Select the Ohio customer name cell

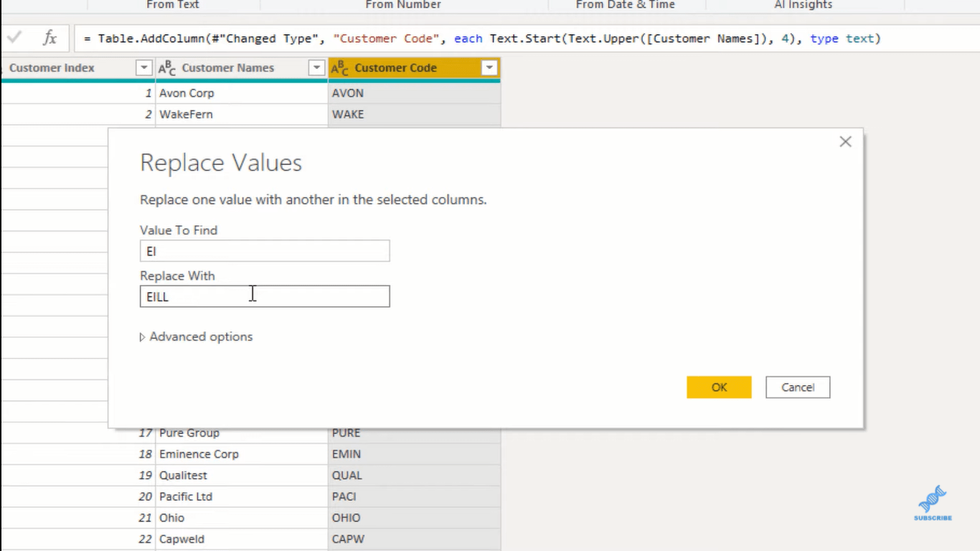tap(242, 518)
